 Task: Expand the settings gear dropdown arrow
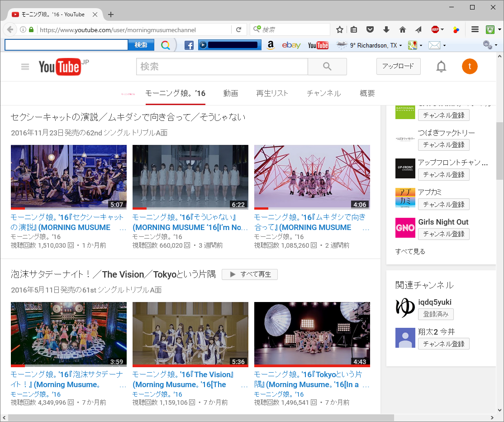tap(496, 45)
